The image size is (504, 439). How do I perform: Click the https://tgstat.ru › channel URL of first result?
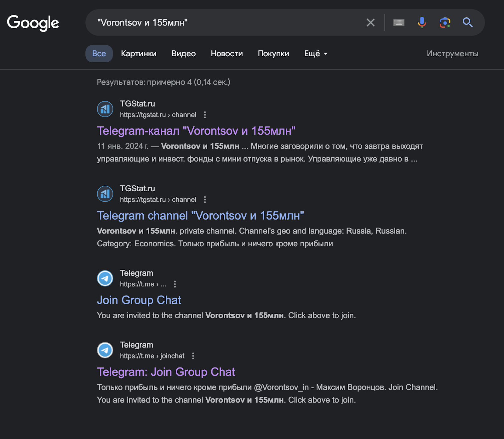click(x=158, y=115)
